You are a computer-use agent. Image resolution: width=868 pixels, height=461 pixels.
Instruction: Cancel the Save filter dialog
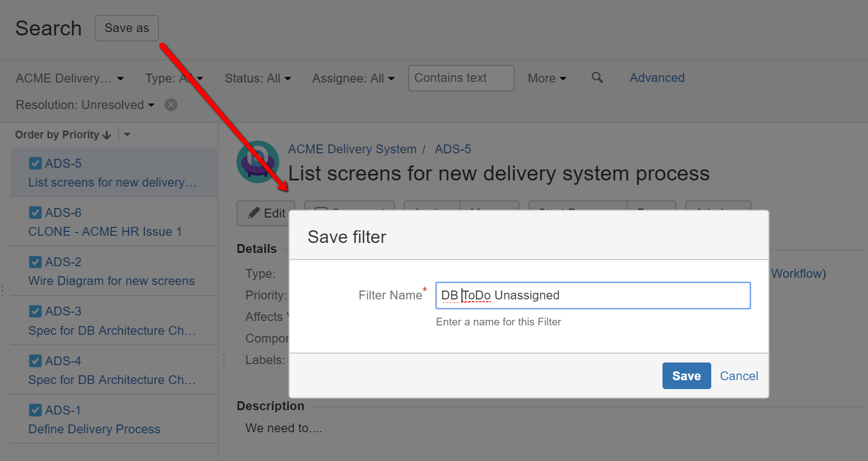[x=739, y=376]
